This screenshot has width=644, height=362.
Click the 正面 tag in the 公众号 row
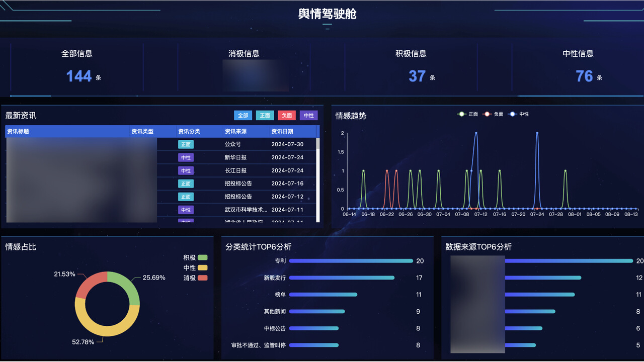186,144
